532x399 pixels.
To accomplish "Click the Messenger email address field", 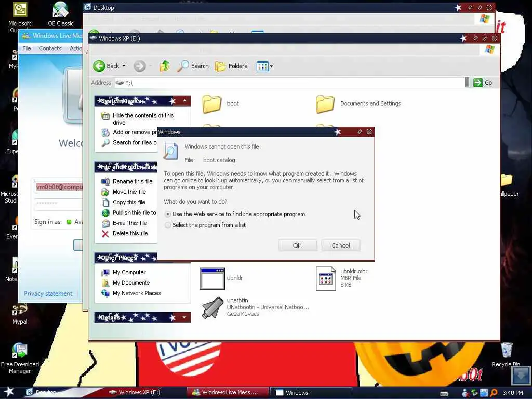I will (x=58, y=187).
